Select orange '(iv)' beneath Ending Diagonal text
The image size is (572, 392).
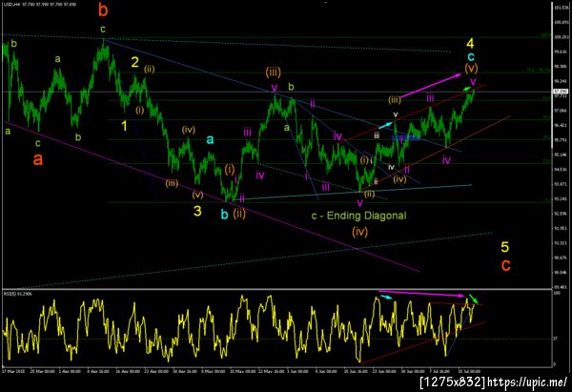coord(359,232)
